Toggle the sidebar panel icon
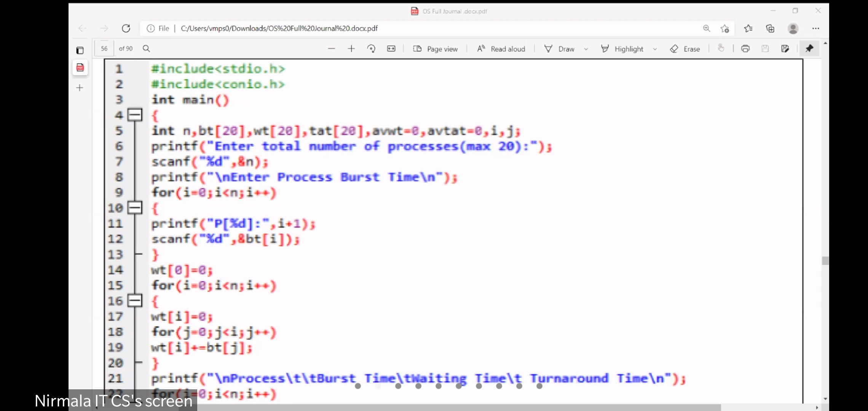This screenshot has height=411, width=868. (x=80, y=50)
